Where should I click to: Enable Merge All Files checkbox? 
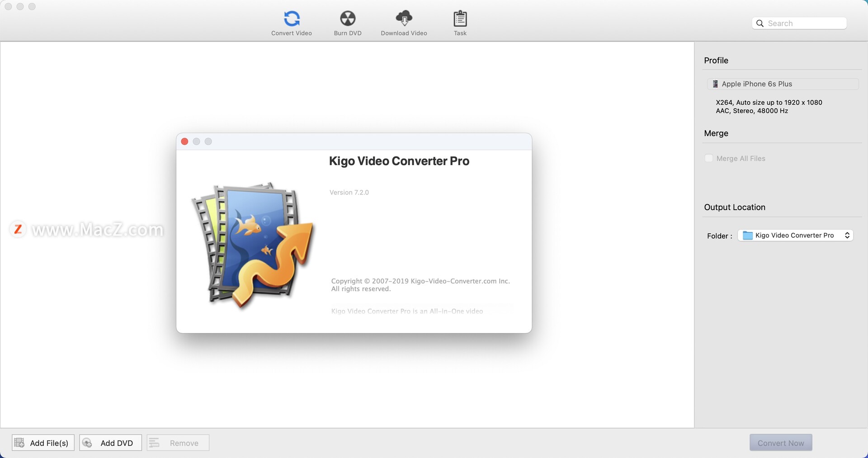pos(709,158)
